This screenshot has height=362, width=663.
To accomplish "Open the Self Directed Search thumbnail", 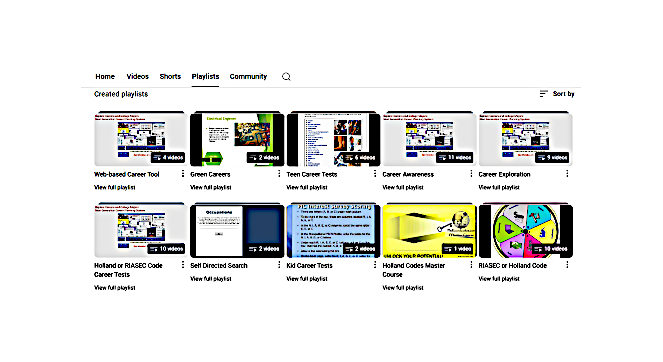I will [237, 230].
